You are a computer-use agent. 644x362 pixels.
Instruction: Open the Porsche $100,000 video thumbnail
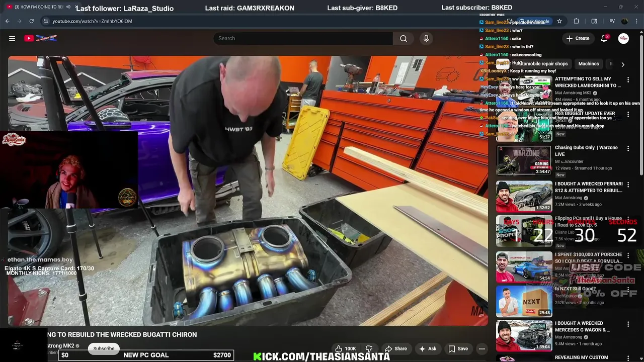[524, 267]
